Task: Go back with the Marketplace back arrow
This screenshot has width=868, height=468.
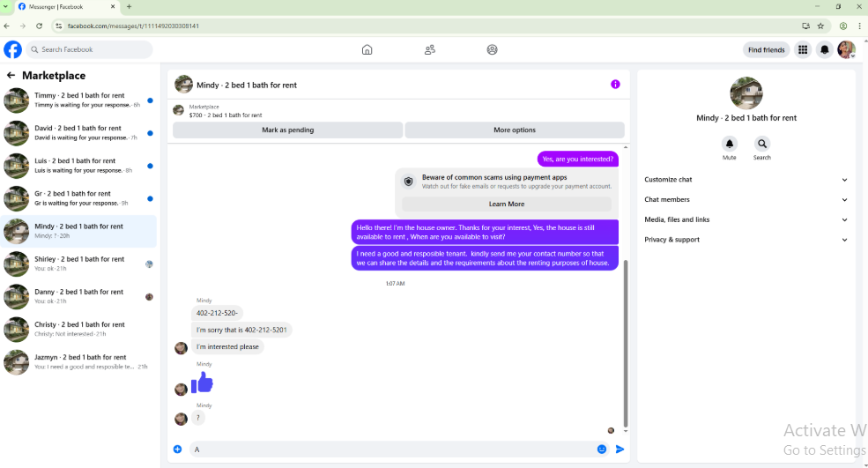Action: coord(11,75)
